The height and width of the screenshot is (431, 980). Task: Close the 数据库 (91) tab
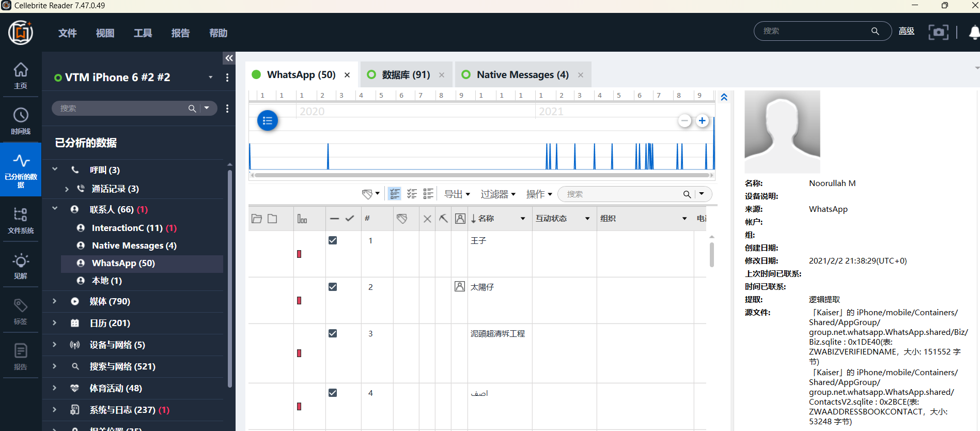(x=442, y=75)
